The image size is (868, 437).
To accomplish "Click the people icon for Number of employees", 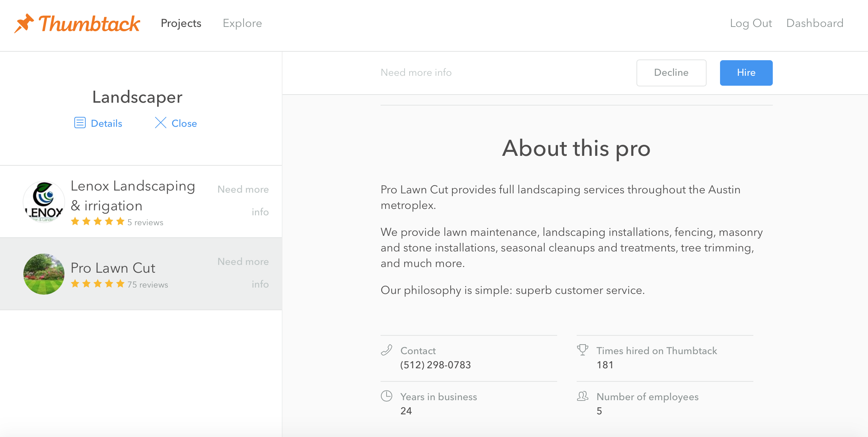I will click(x=582, y=396).
